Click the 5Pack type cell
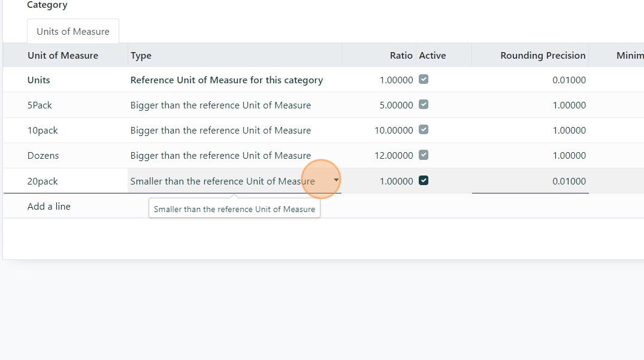Image resolution: width=644 pixels, height=360 pixels. [220, 105]
